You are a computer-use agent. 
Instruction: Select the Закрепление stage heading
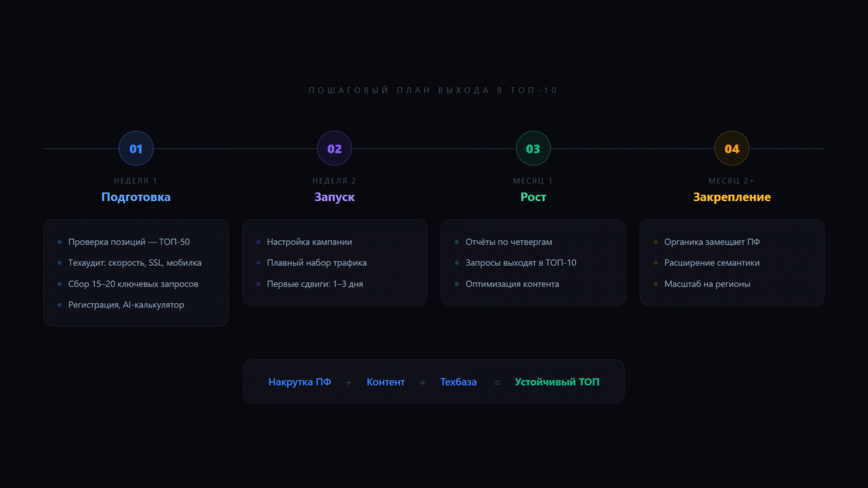tap(732, 197)
